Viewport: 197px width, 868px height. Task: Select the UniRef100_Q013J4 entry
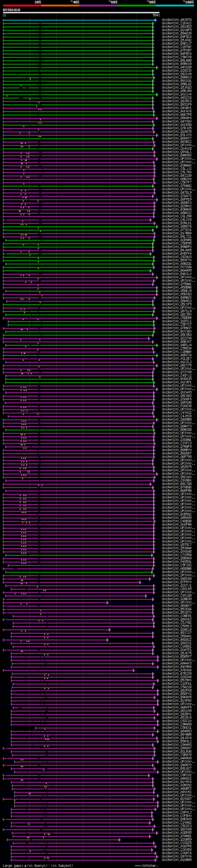click(x=177, y=94)
